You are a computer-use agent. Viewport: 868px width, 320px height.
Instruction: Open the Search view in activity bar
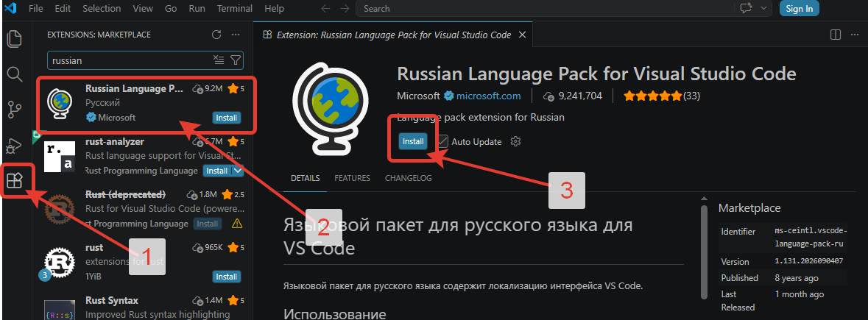point(15,74)
